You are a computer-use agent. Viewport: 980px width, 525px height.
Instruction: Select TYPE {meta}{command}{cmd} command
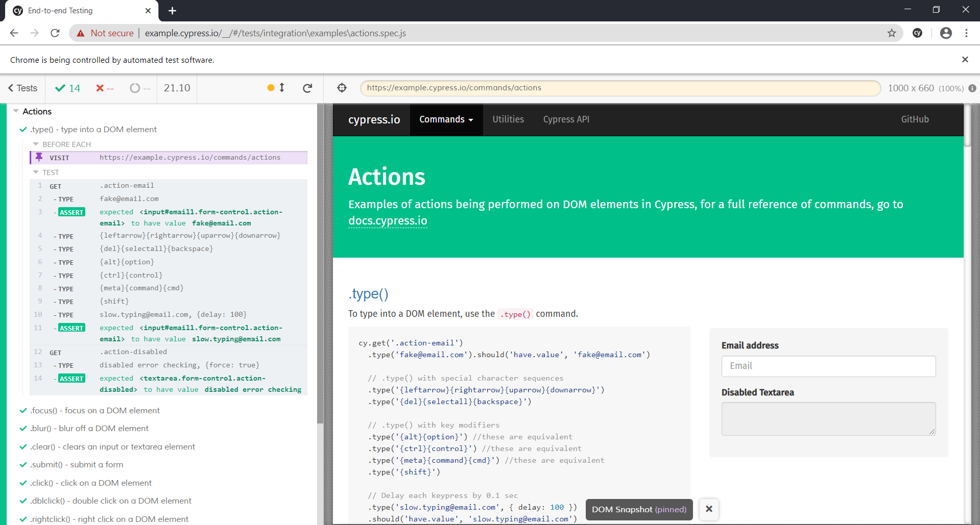(x=169, y=288)
